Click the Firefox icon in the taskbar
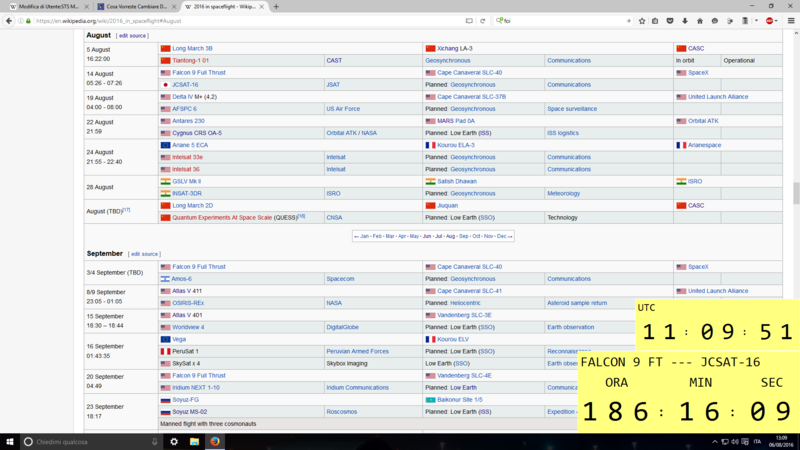The height and width of the screenshot is (450, 800). tap(215, 441)
